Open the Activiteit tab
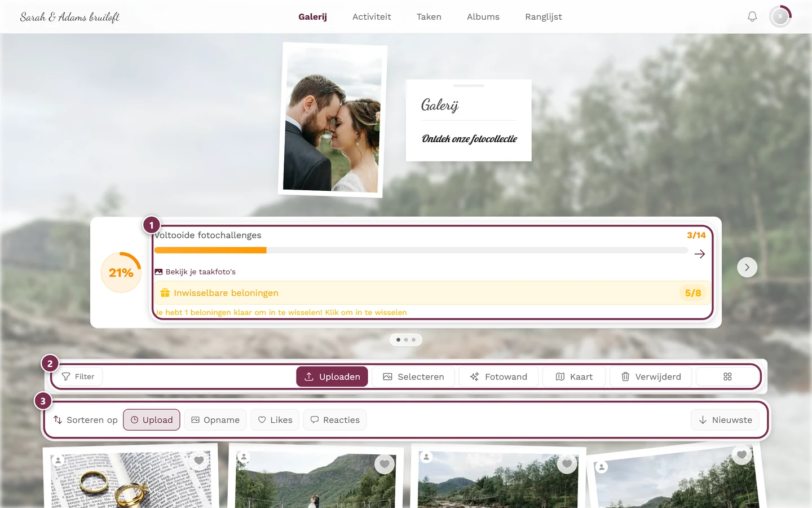The image size is (812, 508). 372,17
